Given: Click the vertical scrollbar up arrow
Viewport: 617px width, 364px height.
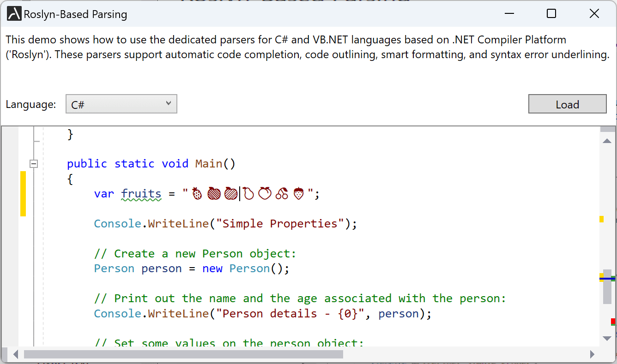Looking at the screenshot, I should pos(607,141).
